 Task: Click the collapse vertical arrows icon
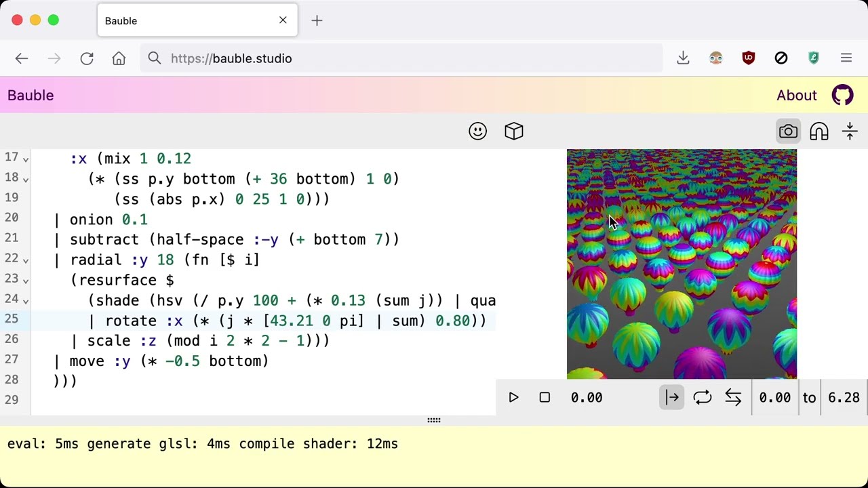pyautogui.click(x=850, y=131)
